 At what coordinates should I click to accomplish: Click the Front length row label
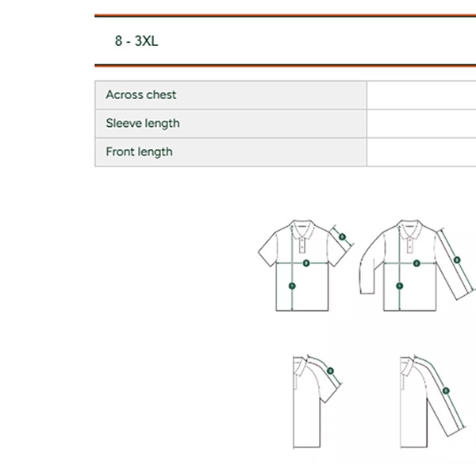pyautogui.click(x=139, y=152)
